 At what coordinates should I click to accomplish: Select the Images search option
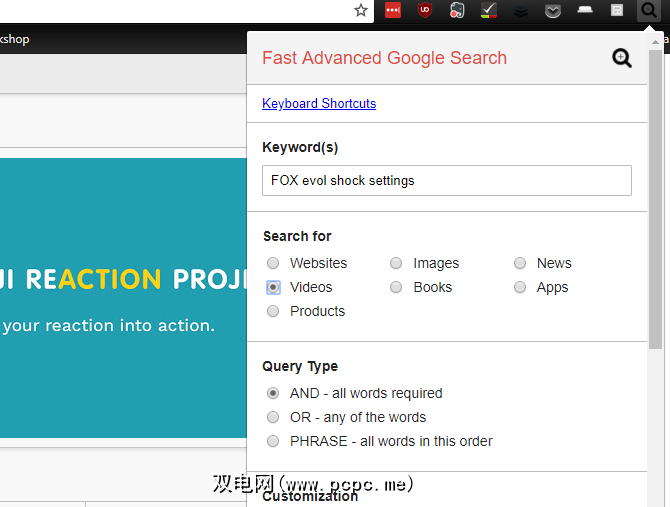[x=396, y=263]
